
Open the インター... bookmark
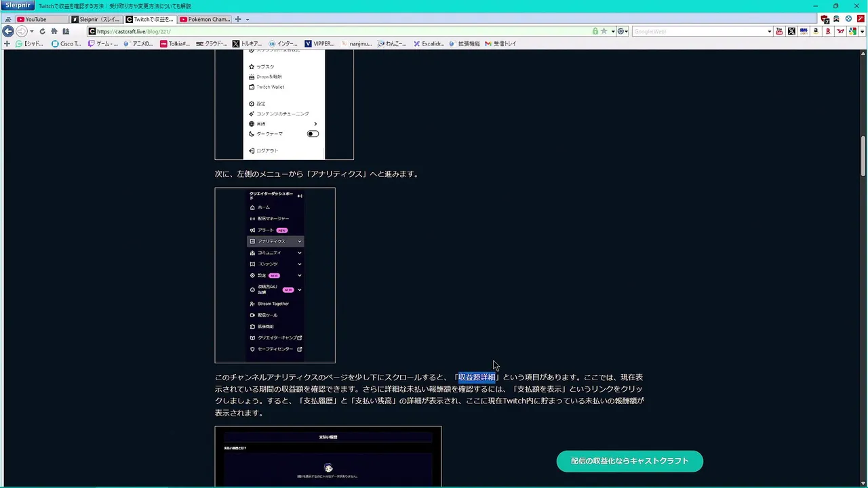click(x=283, y=43)
